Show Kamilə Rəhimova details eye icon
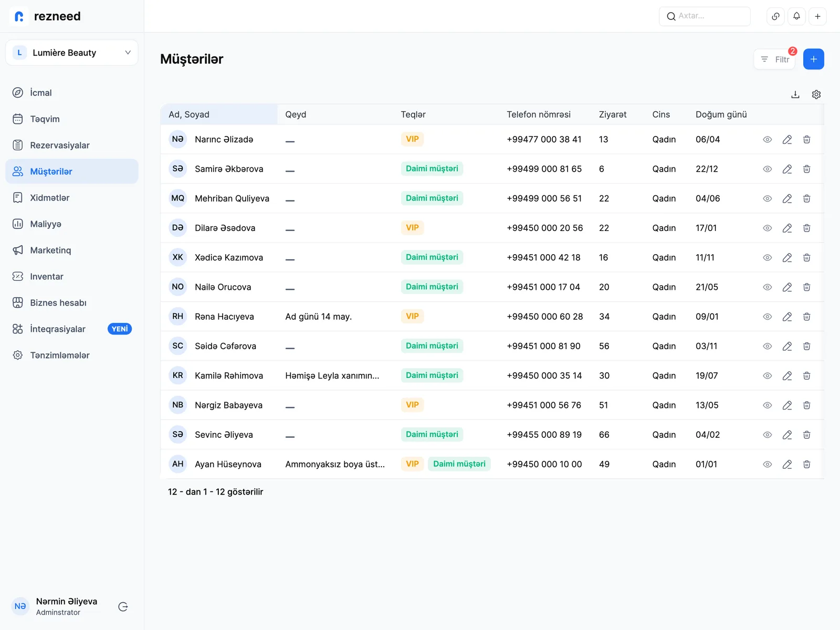 [768, 376]
